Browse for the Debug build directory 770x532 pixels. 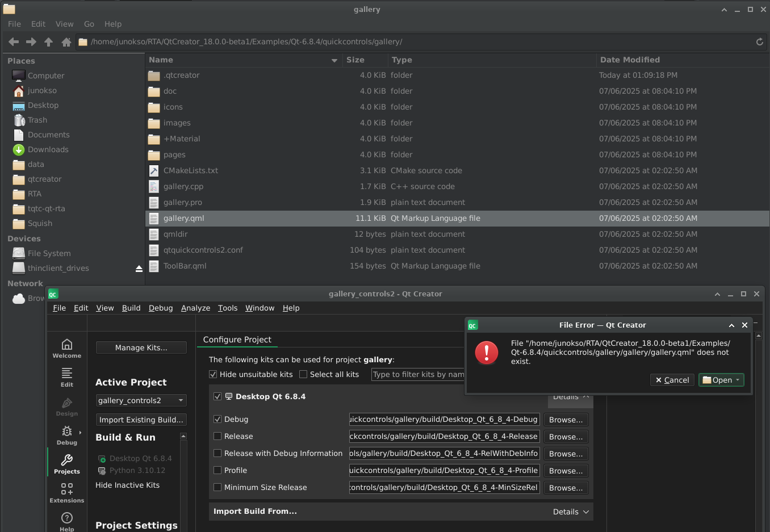pos(566,420)
